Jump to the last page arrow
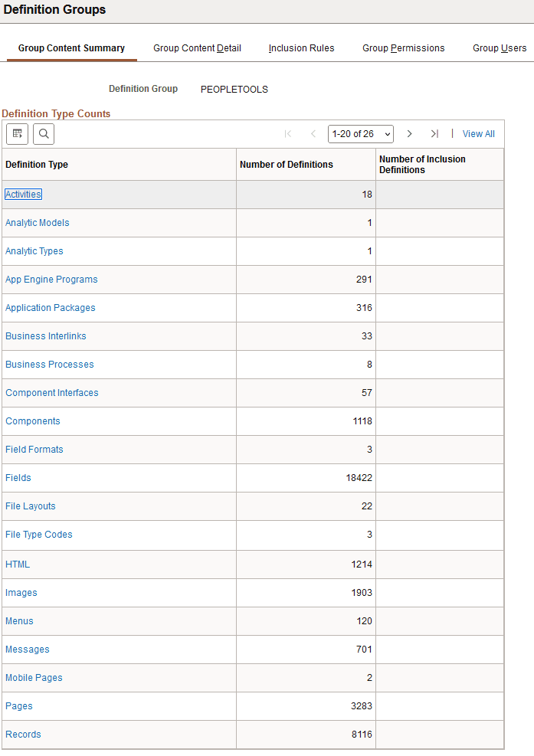 tap(434, 134)
